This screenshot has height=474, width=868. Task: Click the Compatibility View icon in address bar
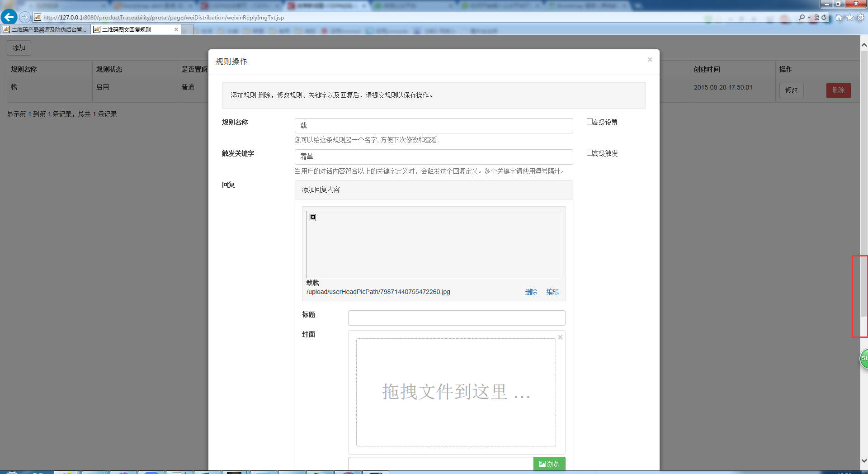(x=816, y=17)
